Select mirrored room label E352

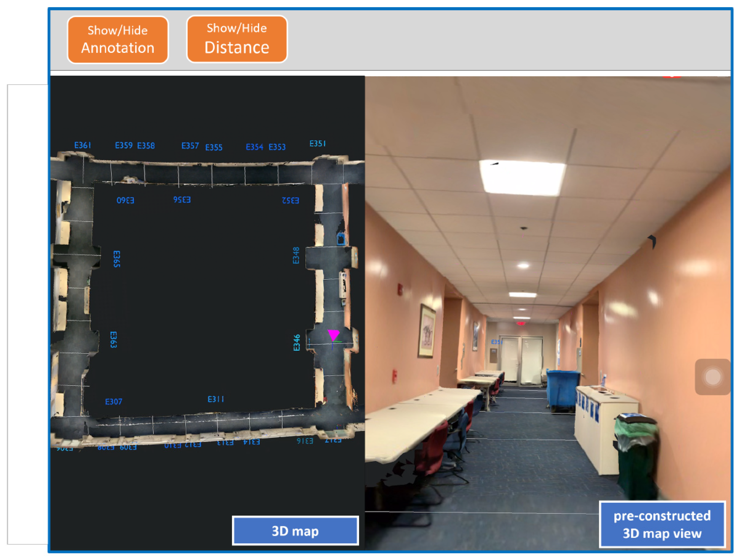click(x=290, y=200)
